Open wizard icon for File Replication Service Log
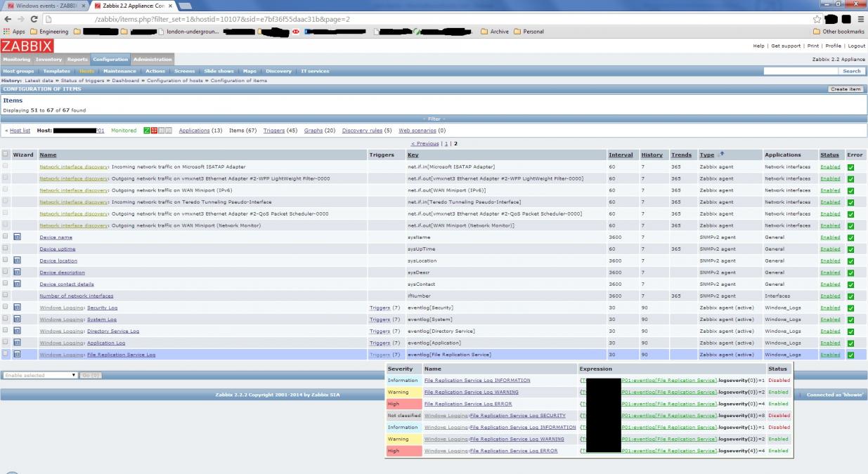868x474 pixels. click(17, 354)
